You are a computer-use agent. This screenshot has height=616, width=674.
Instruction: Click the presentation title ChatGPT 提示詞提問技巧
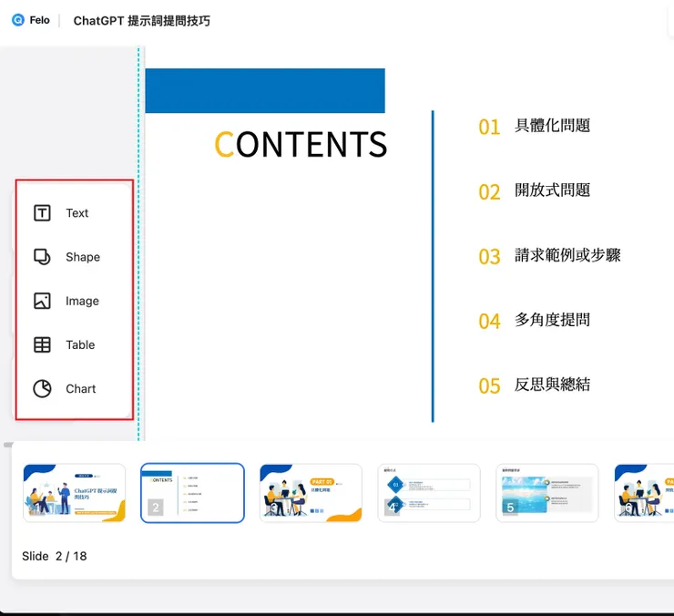point(142,21)
